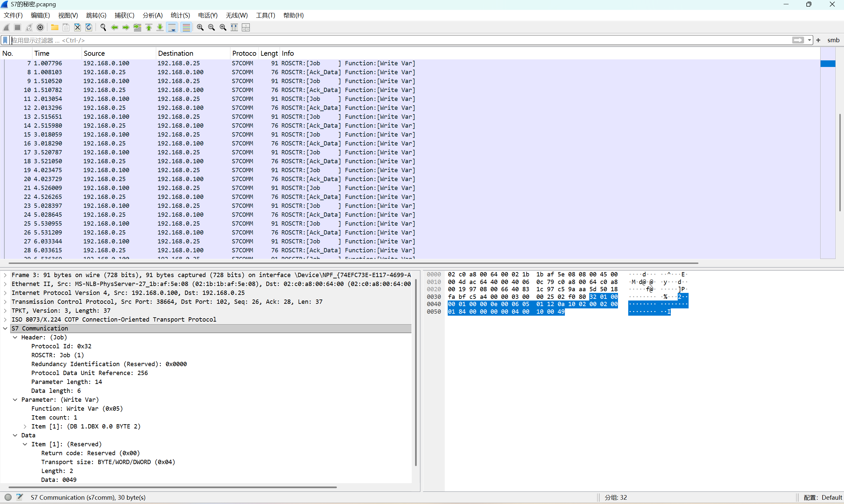Screen dimensions: 844x504
Task: Toggle auto-scroll during live capture
Action: click(172, 27)
